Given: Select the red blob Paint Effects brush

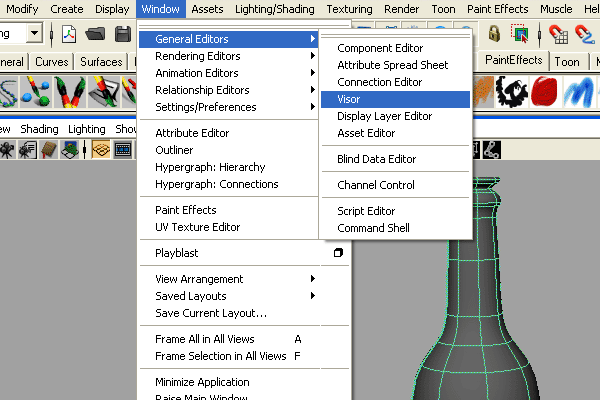Looking at the screenshot, I should tap(545, 91).
